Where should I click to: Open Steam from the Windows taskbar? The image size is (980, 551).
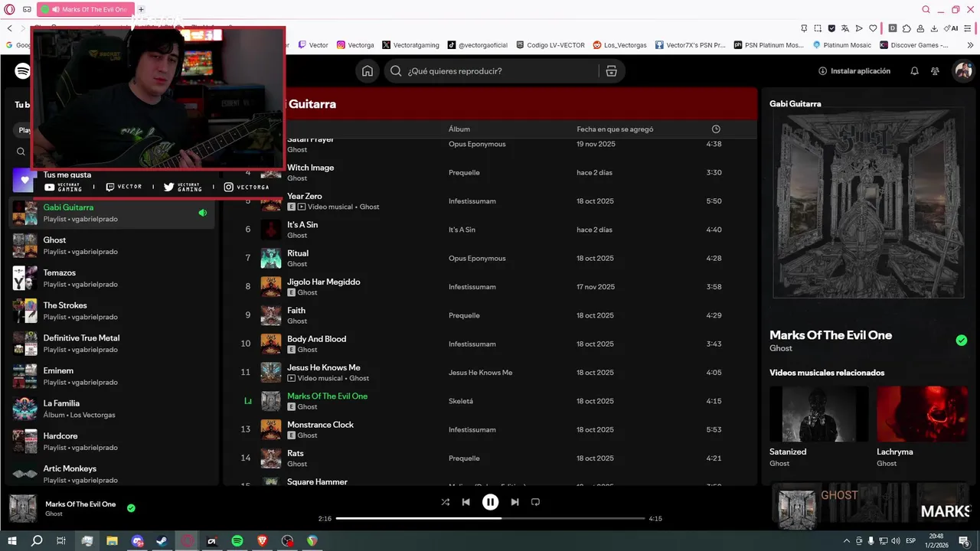click(162, 541)
